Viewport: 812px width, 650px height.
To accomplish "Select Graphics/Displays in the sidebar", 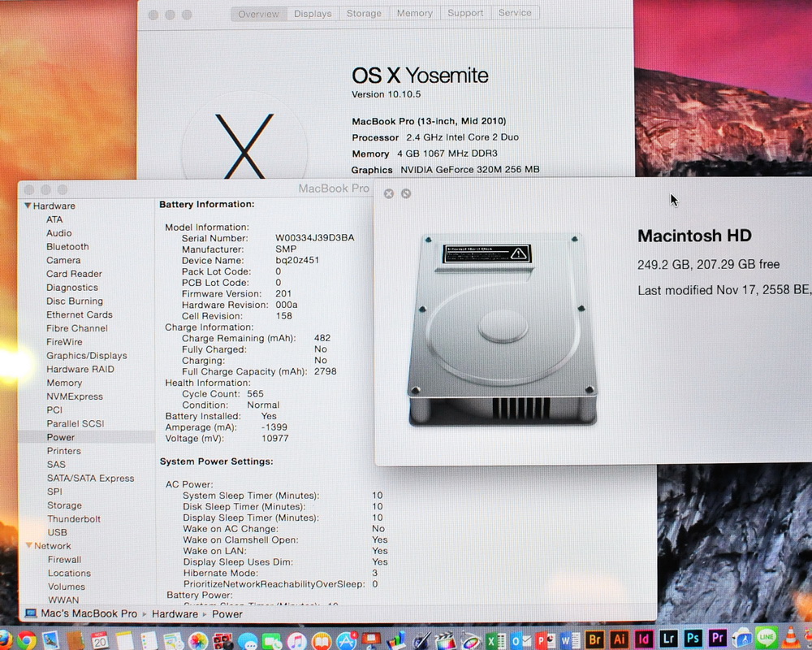I will point(87,356).
